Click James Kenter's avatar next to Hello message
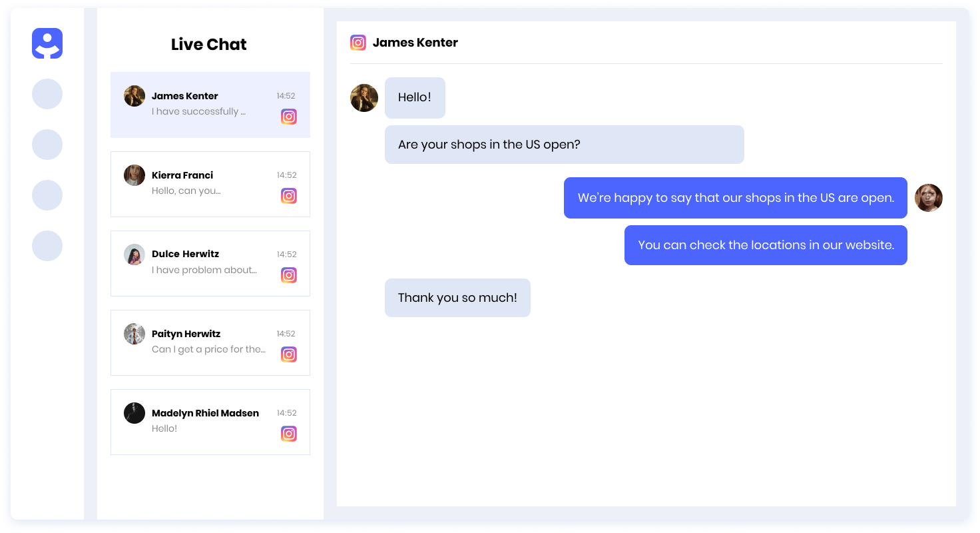Image resolution: width=980 pixels, height=533 pixels. (364, 97)
